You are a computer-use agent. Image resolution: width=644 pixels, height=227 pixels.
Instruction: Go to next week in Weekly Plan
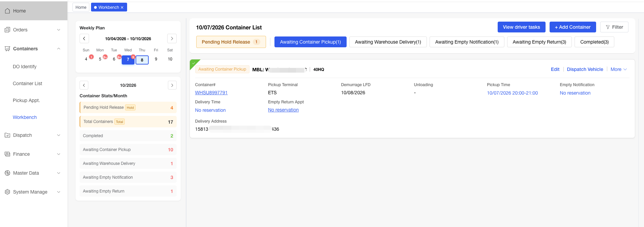click(x=172, y=39)
